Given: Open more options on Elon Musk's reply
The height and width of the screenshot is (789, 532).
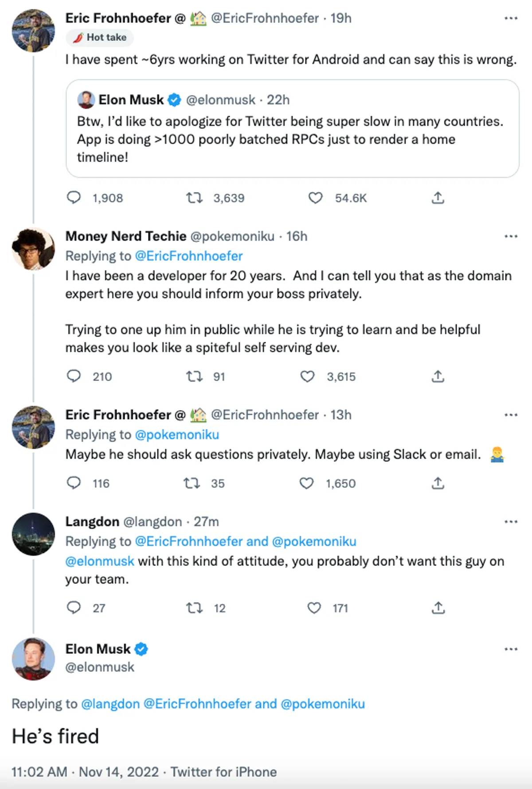Looking at the screenshot, I should (x=511, y=649).
